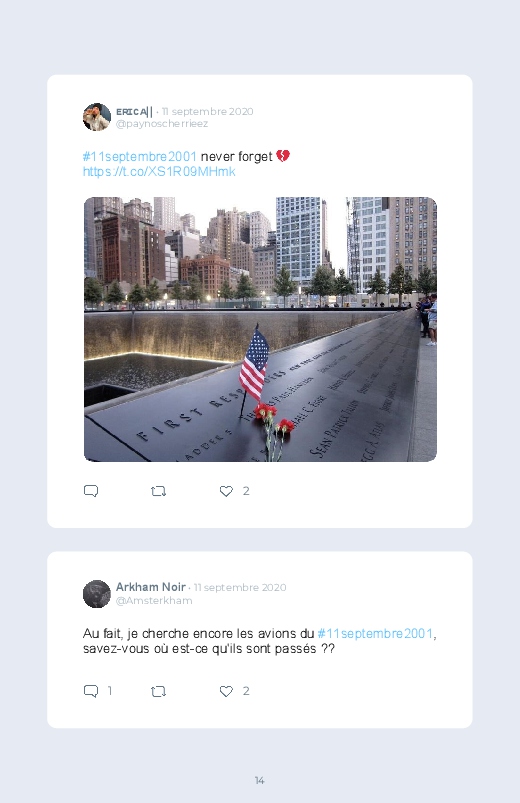This screenshot has height=803, width=520.
Task: Click the heart icon on Arkham Noir's tweet
Action: click(x=226, y=691)
